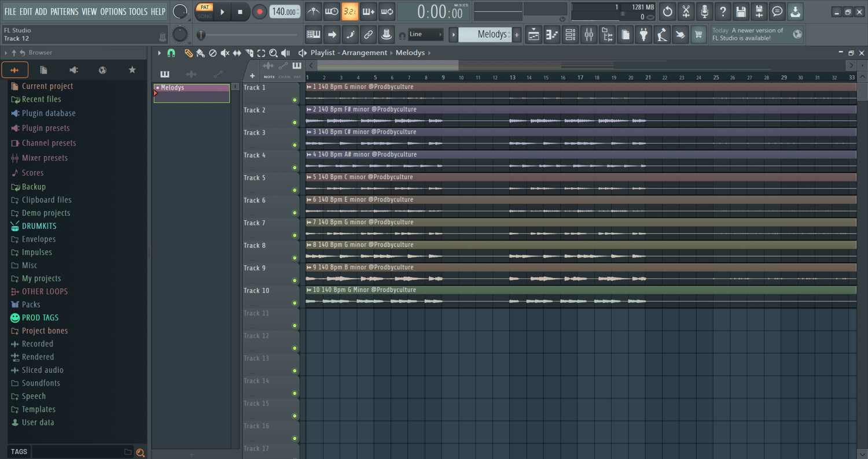Open the Melodys pattern selector
This screenshot has height=459, width=868.
485,35
